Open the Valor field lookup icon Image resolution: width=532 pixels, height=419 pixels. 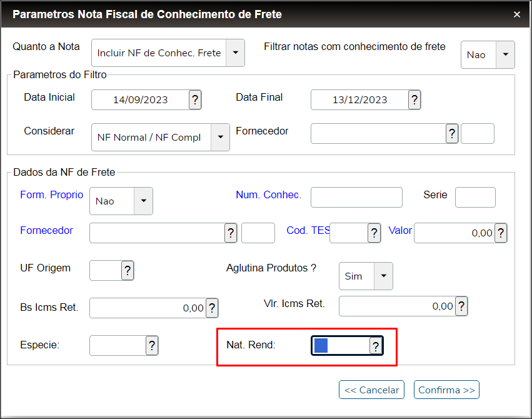click(x=500, y=233)
